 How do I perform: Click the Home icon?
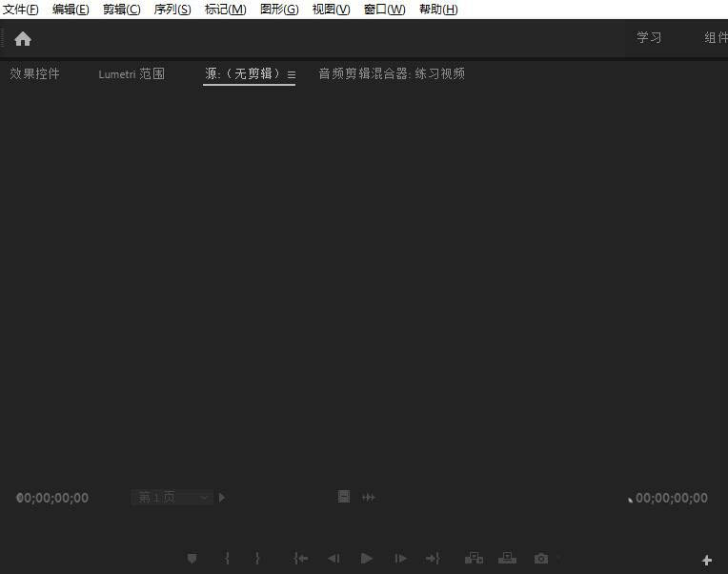point(23,39)
